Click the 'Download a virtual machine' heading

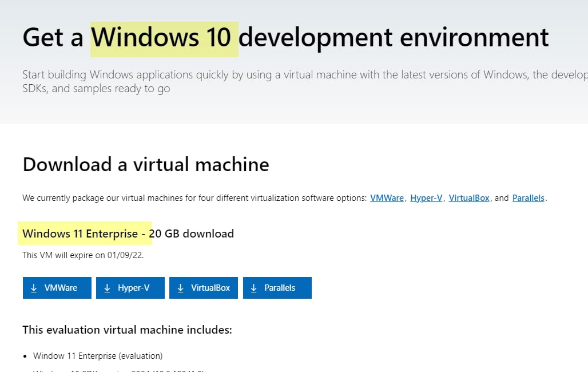point(146,164)
